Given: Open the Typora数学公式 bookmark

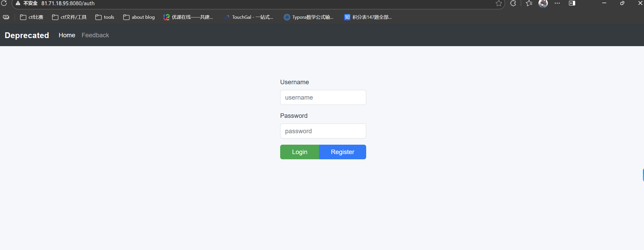Looking at the screenshot, I should [309, 17].
